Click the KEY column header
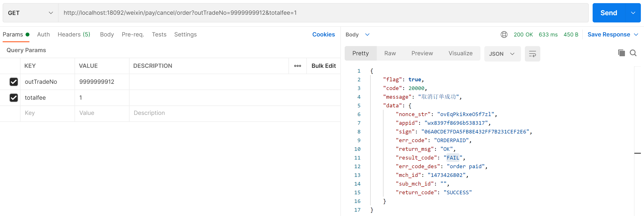 [x=30, y=66]
